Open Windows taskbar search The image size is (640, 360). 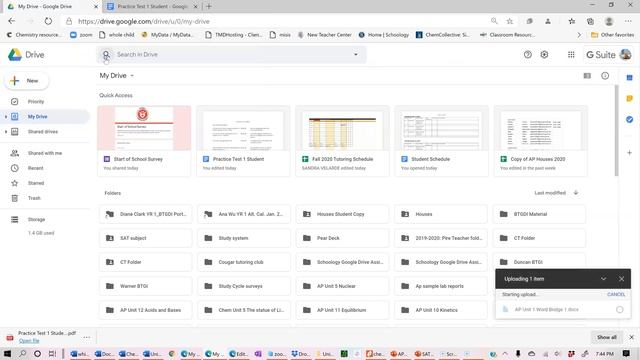[x=22, y=353]
